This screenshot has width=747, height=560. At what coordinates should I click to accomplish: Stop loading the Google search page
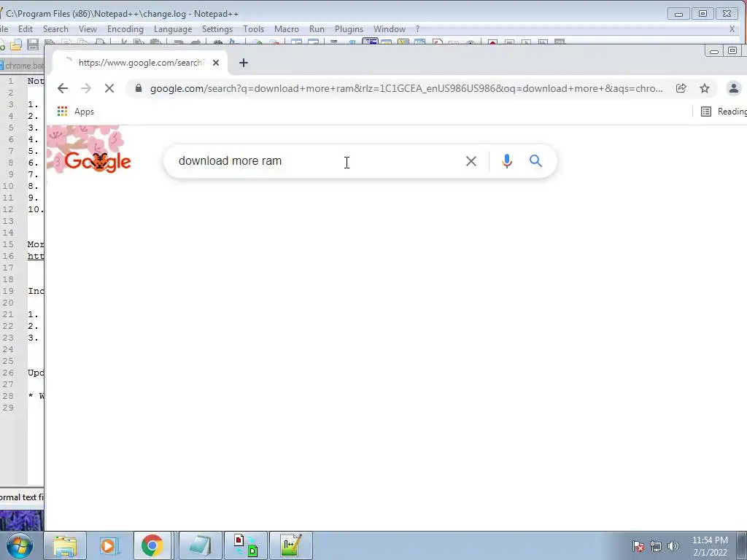[109, 88]
